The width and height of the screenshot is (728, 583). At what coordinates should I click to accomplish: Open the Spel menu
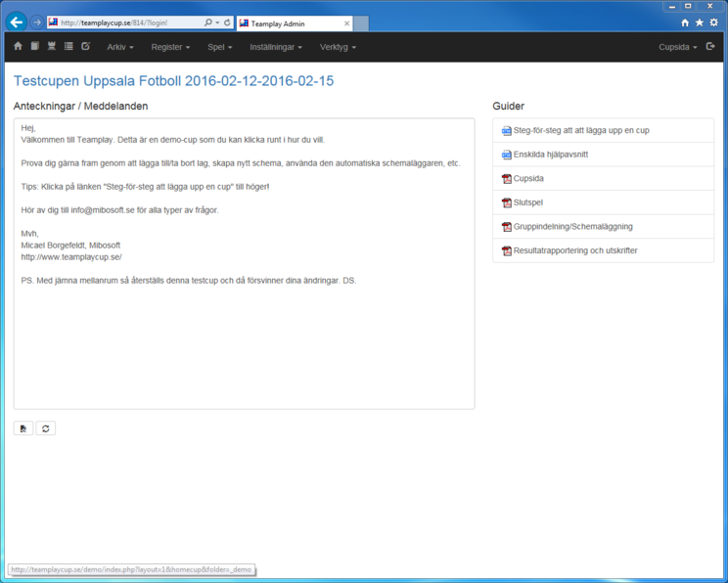coord(219,47)
